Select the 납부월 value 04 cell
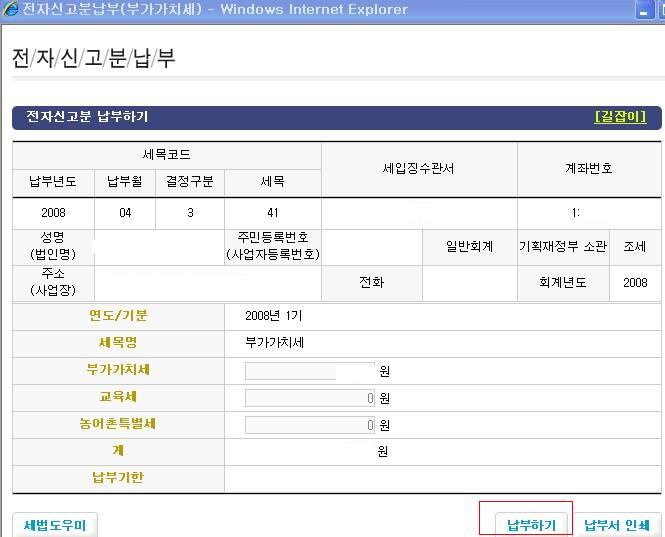Viewport: 665px width, 537px height. pyautogui.click(x=125, y=213)
